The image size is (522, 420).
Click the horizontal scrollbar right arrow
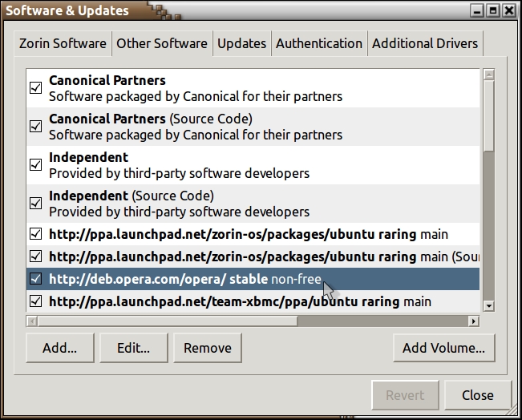(473, 321)
